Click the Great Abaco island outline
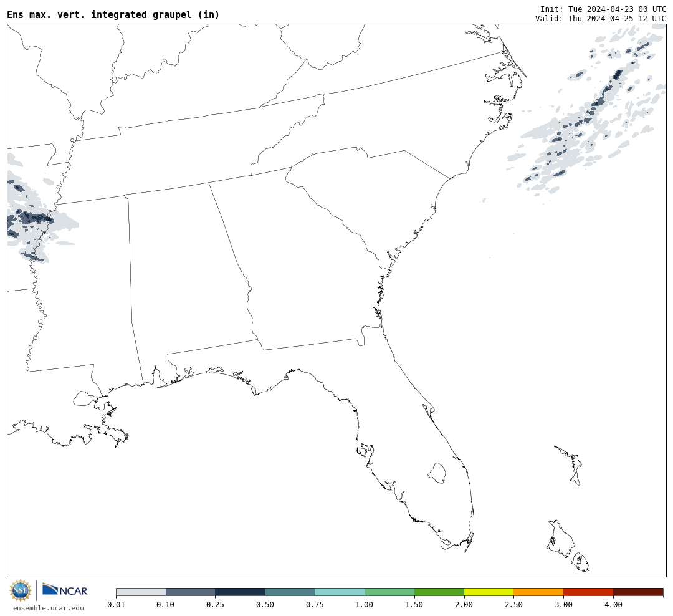The height and width of the screenshot is (616, 673). pyautogui.click(x=569, y=466)
